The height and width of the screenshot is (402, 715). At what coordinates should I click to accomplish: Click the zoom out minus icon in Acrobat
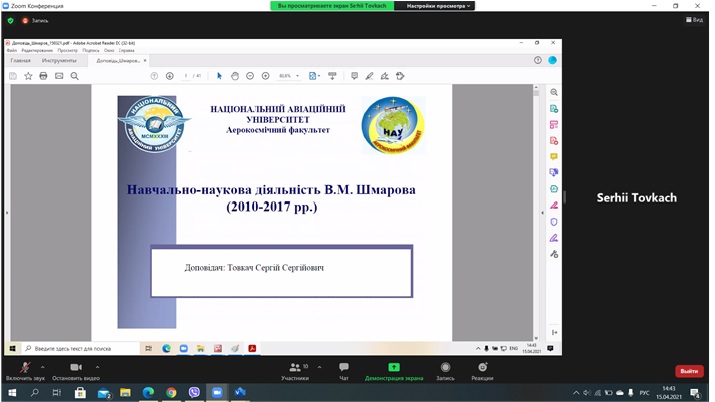[250, 76]
